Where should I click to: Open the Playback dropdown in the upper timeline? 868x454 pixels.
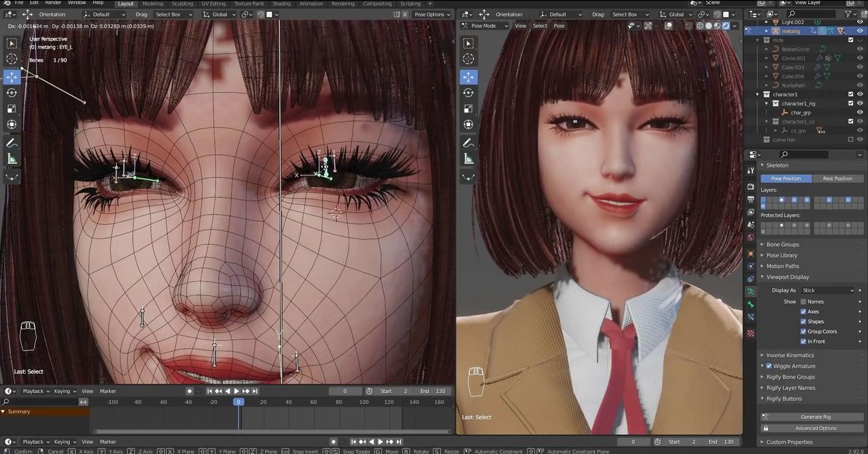35,391
